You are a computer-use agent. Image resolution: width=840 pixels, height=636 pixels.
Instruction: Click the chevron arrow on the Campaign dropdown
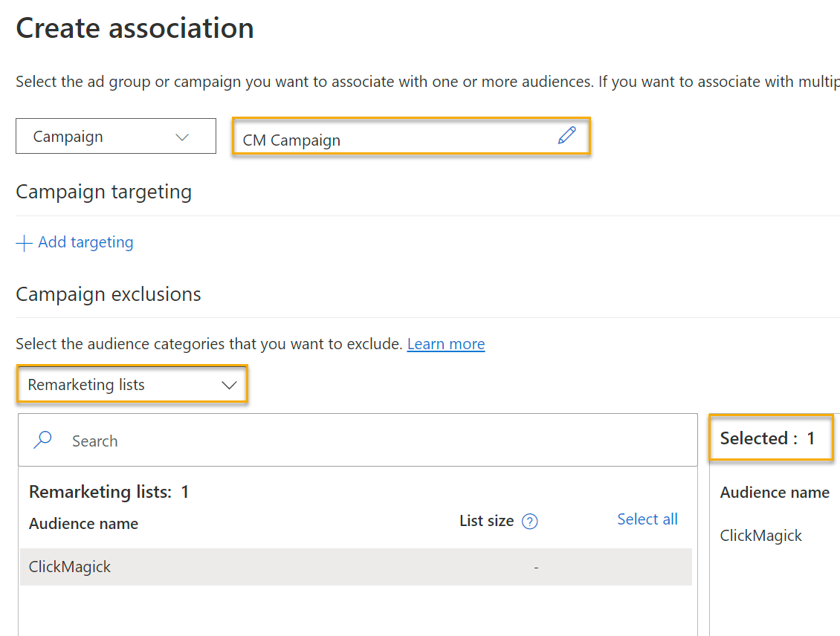[181, 137]
